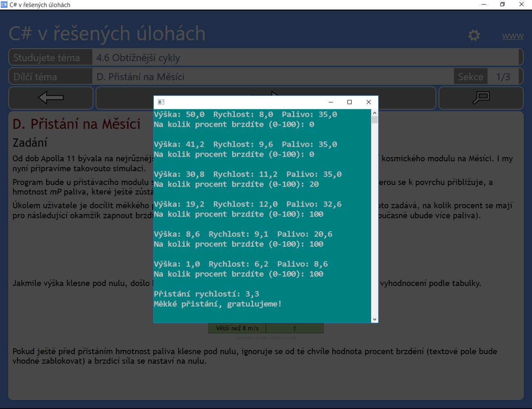The image size is (532, 409).
Task: Click the console scrollbar down arrow
Action: (x=374, y=319)
